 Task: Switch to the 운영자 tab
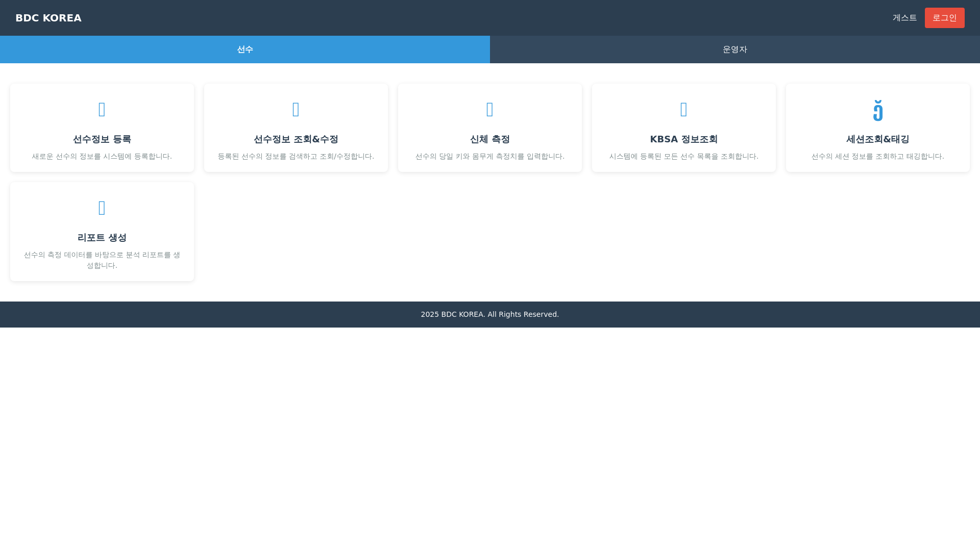click(x=735, y=49)
